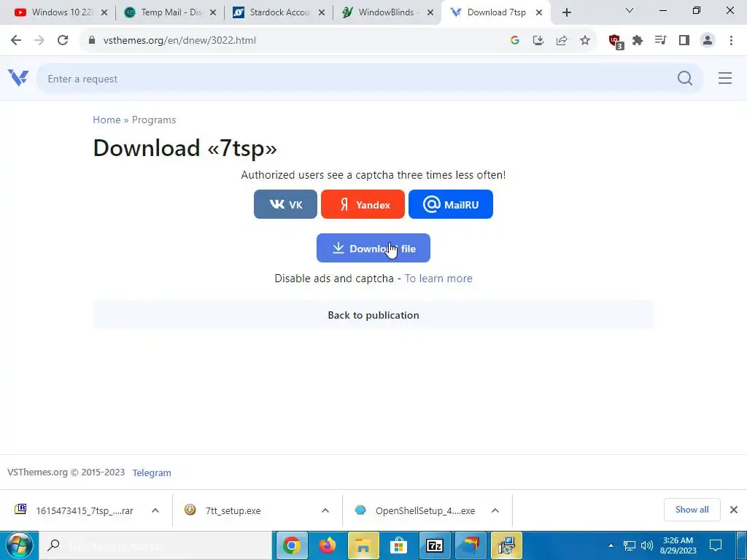Open 7-Zip from the taskbar
This screenshot has width=747, height=560.
tap(435, 545)
